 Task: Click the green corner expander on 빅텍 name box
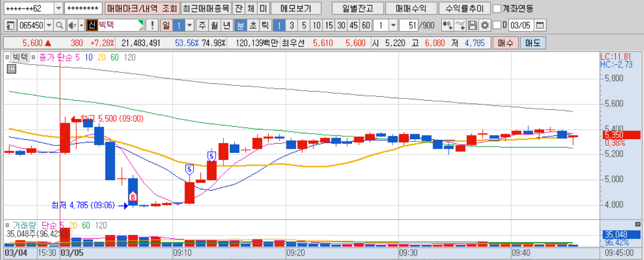tap(141, 23)
